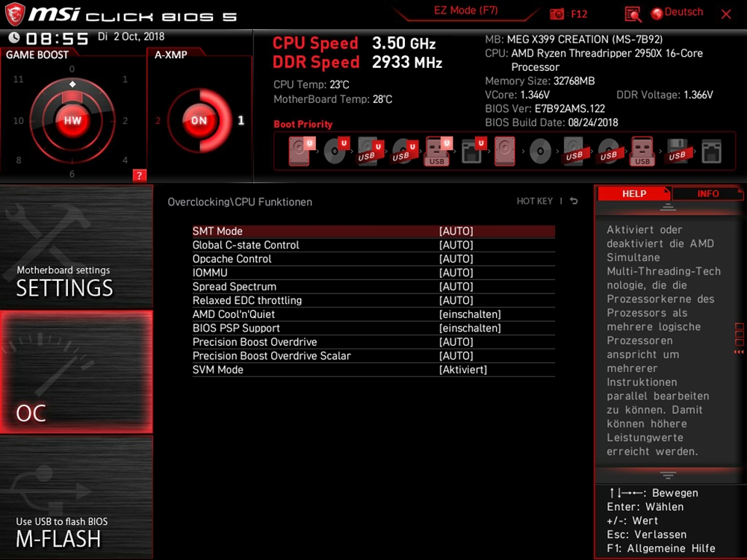Select the last legacy network boot device
This screenshot has height=560, width=747.
[x=711, y=152]
